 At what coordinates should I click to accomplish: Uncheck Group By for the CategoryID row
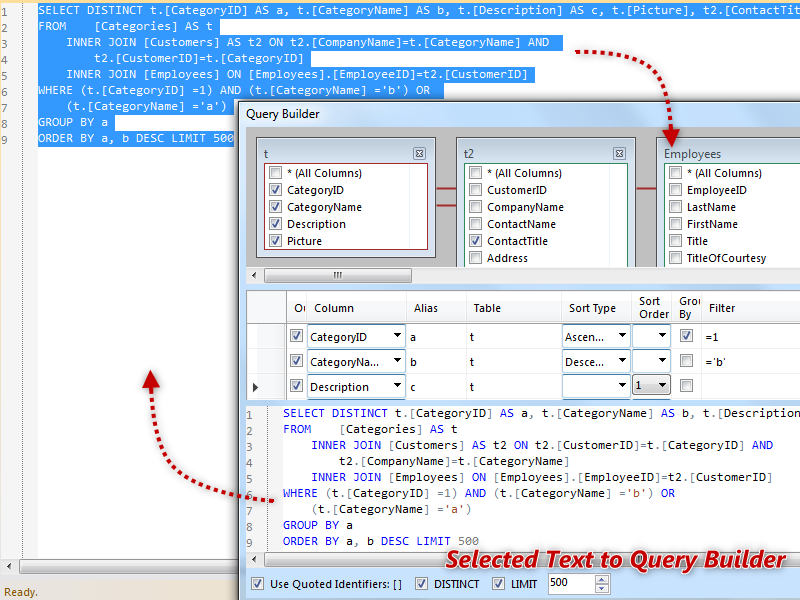click(687, 336)
